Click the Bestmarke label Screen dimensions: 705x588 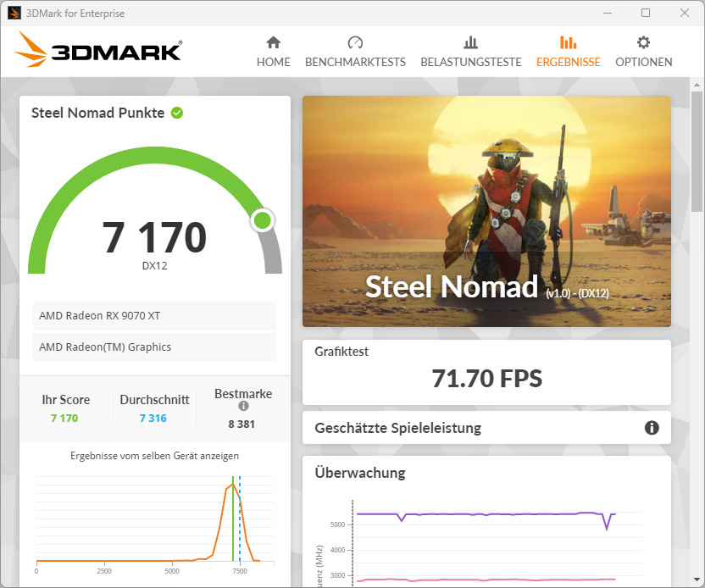[x=243, y=394]
